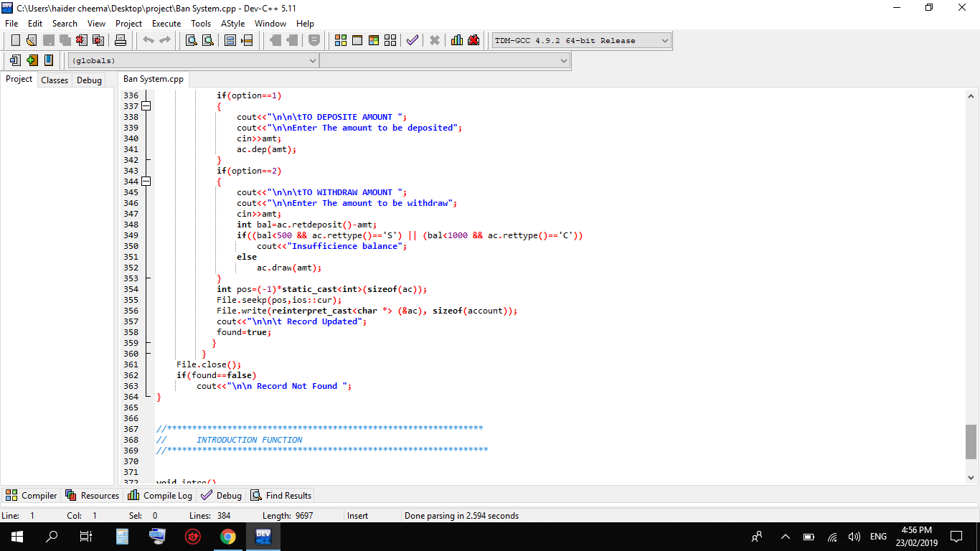Click the Close file toolbar icon
Image resolution: width=980 pixels, height=551 pixels.
click(81, 40)
